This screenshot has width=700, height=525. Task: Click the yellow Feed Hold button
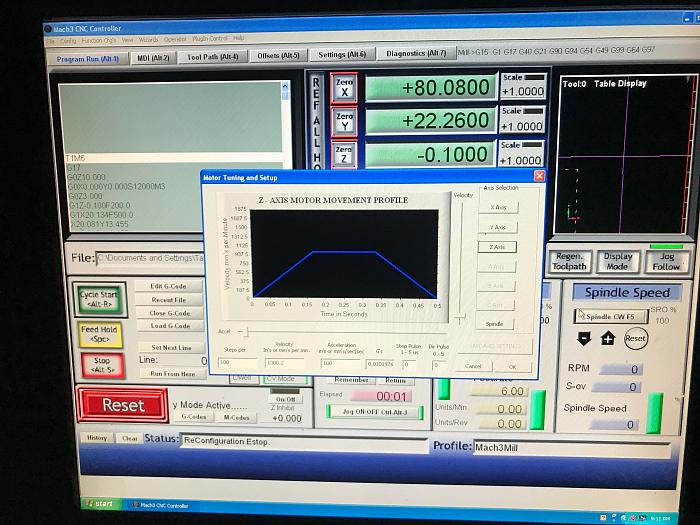click(x=101, y=333)
